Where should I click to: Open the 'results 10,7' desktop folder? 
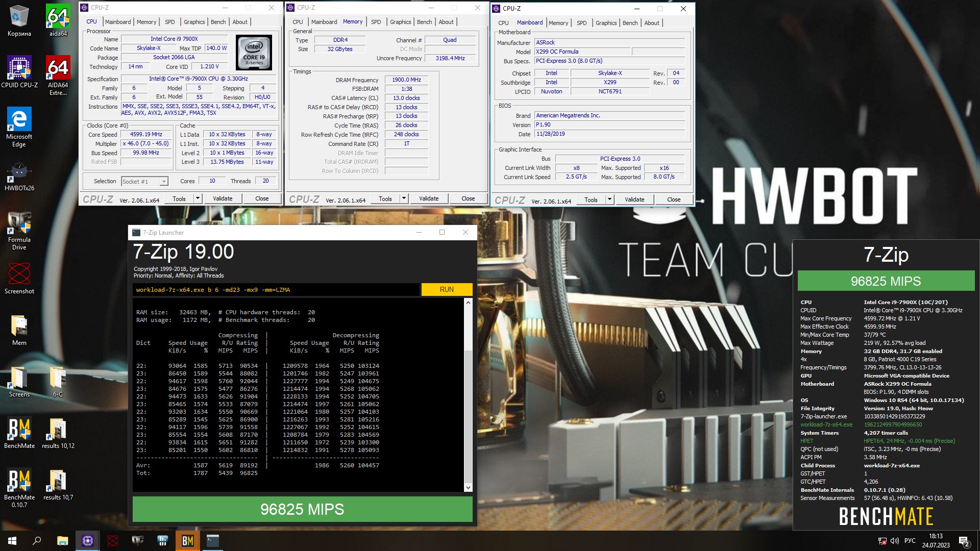(58, 485)
